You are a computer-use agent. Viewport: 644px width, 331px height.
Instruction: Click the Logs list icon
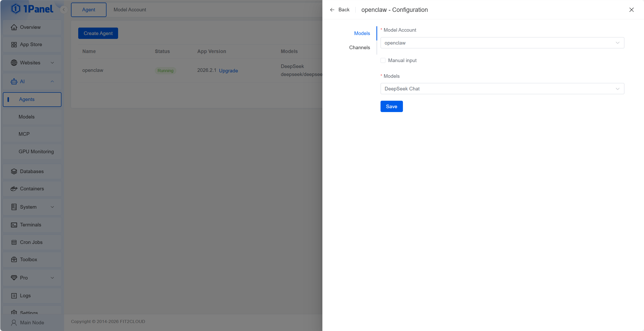point(14,296)
